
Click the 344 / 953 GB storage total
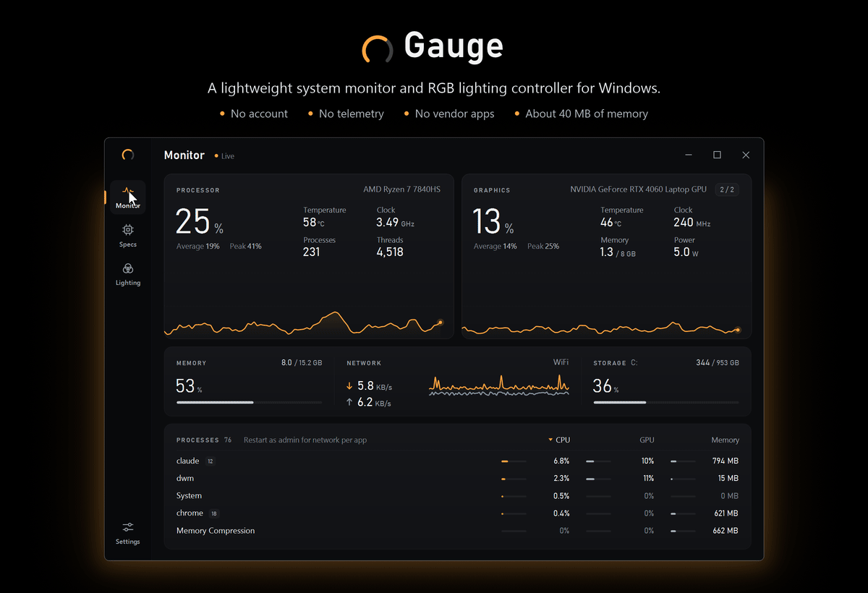point(718,362)
